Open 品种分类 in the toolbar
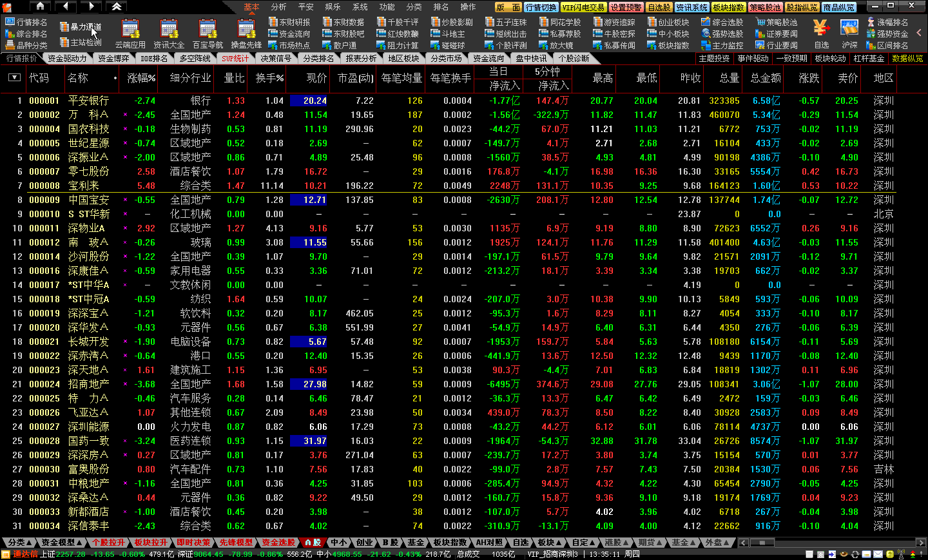The width and height of the screenshot is (928, 560). click(26, 45)
